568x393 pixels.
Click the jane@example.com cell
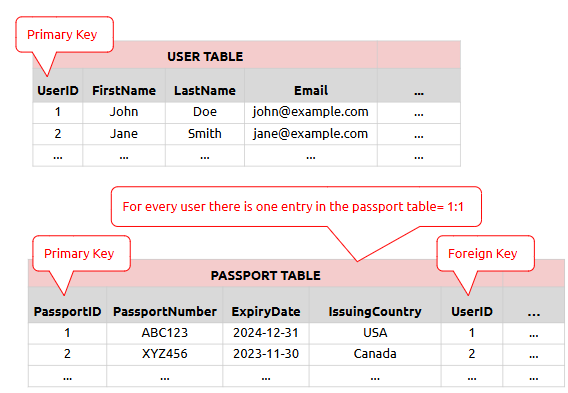[311, 134]
